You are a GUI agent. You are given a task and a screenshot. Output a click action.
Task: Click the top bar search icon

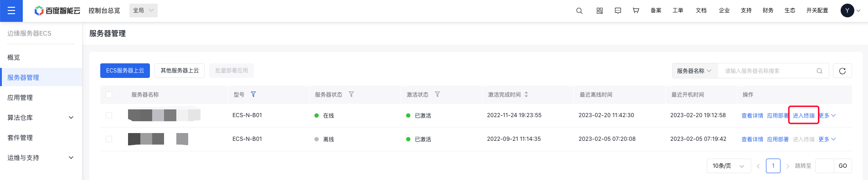click(579, 10)
